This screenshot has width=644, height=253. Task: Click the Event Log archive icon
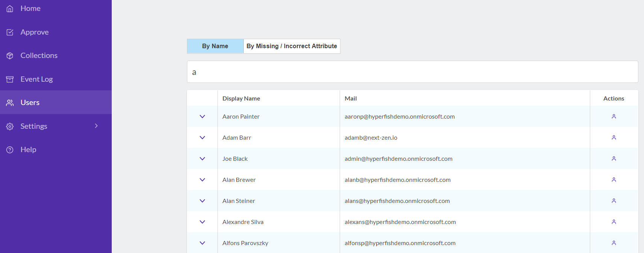tap(10, 79)
